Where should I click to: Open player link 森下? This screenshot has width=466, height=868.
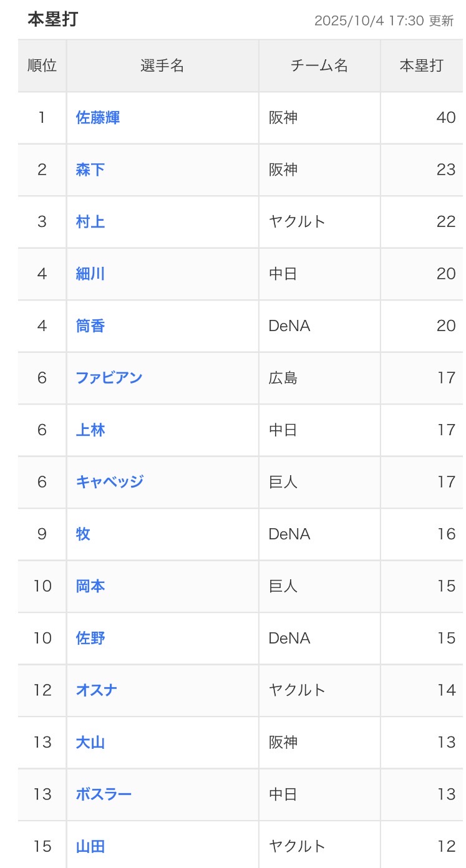90,170
